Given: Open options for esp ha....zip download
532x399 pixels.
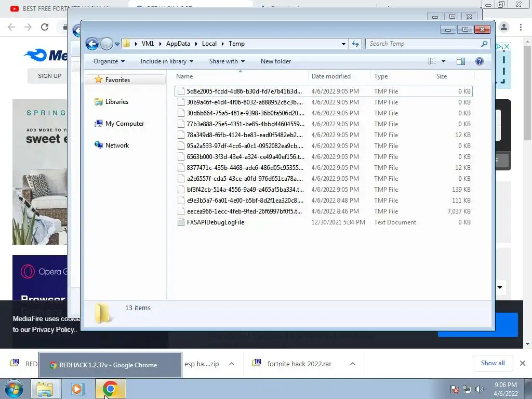Looking at the screenshot, I should 232,364.
